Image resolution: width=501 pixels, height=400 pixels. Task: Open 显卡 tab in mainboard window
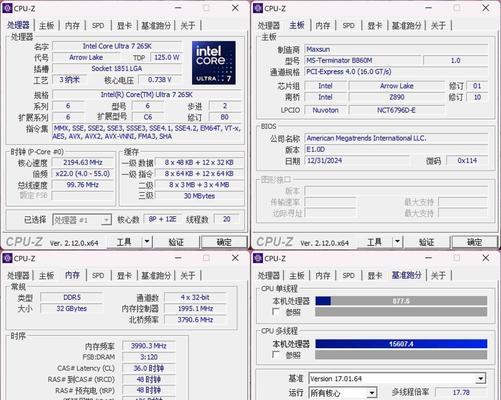click(x=375, y=25)
